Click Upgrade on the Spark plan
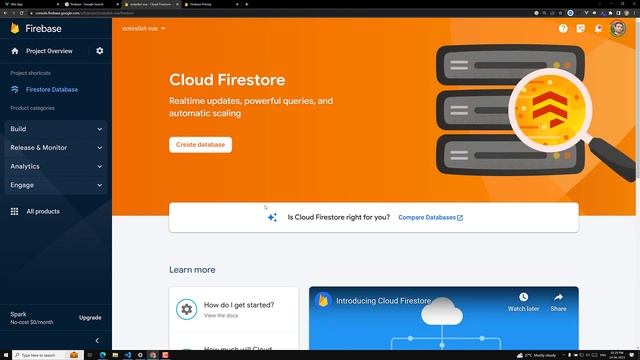640x360 pixels. (x=90, y=318)
